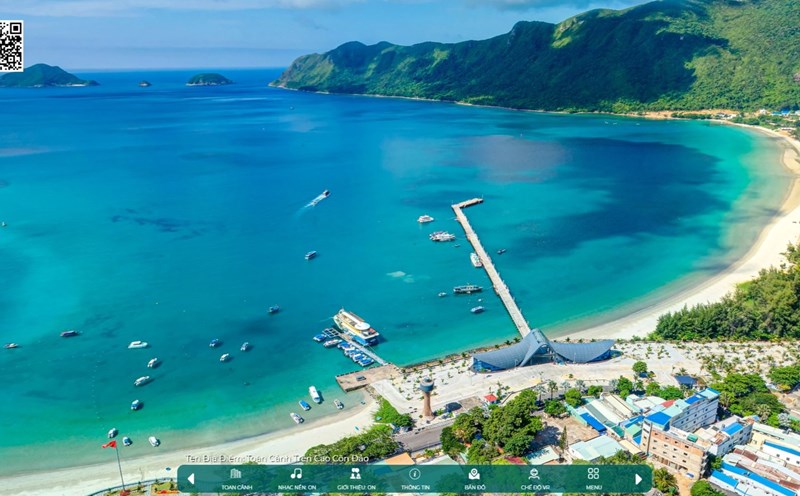
Task: Click the blue-roofed terminal building
Action: (541, 351)
